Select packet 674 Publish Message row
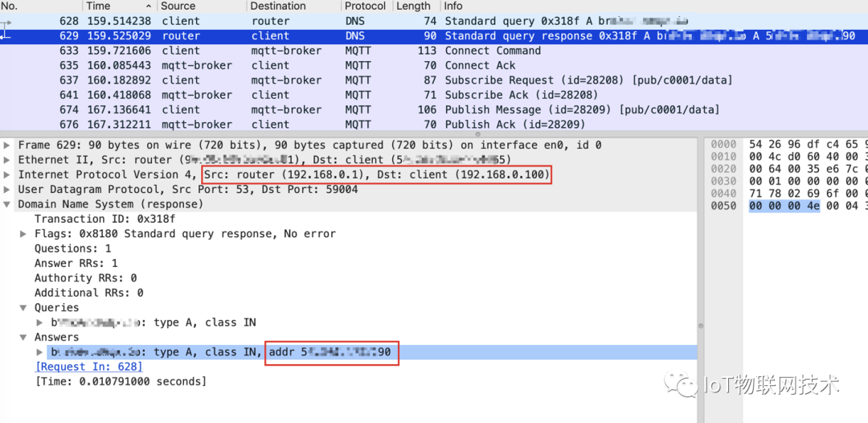The width and height of the screenshot is (868, 423). [402, 110]
